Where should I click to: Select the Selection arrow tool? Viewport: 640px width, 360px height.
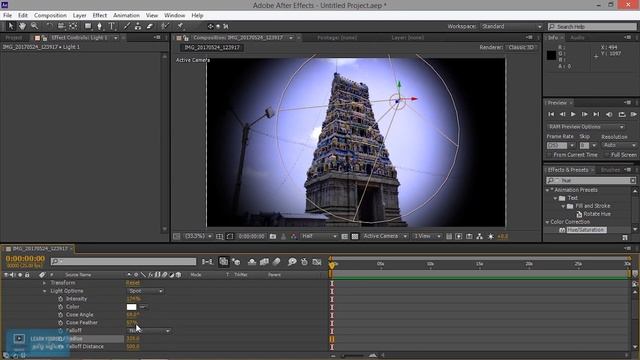point(11,26)
